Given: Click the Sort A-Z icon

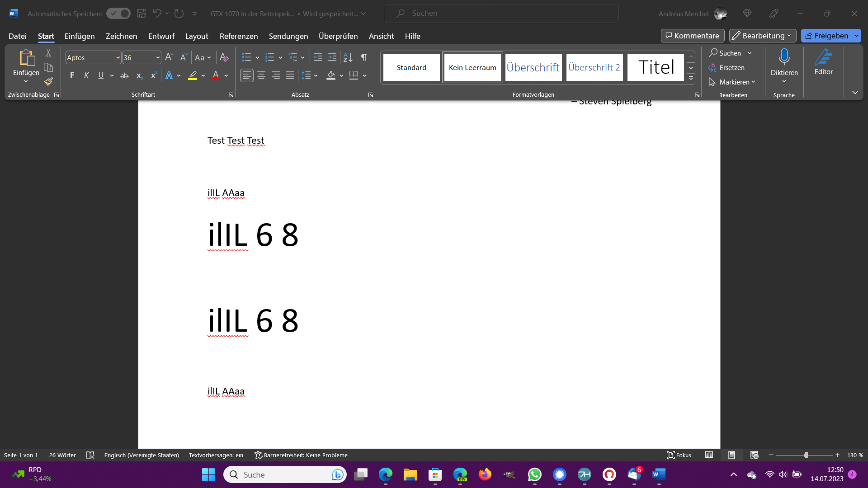Looking at the screenshot, I should tap(348, 57).
